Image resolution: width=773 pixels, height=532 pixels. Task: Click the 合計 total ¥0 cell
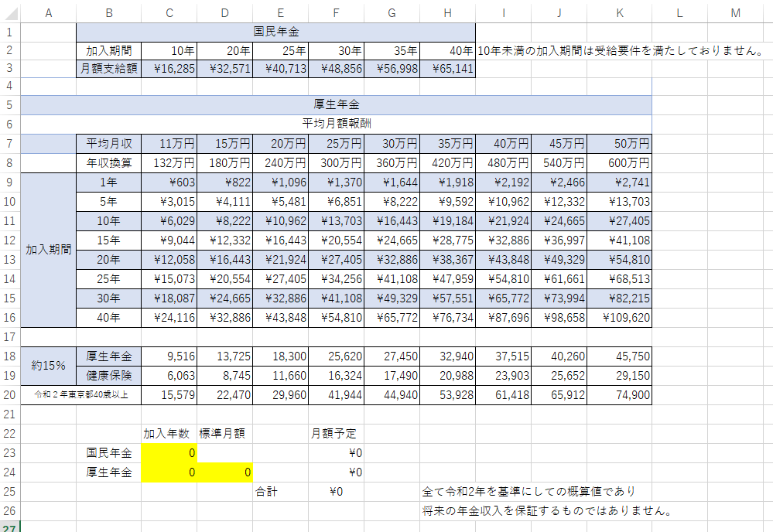click(x=336, y=491)
